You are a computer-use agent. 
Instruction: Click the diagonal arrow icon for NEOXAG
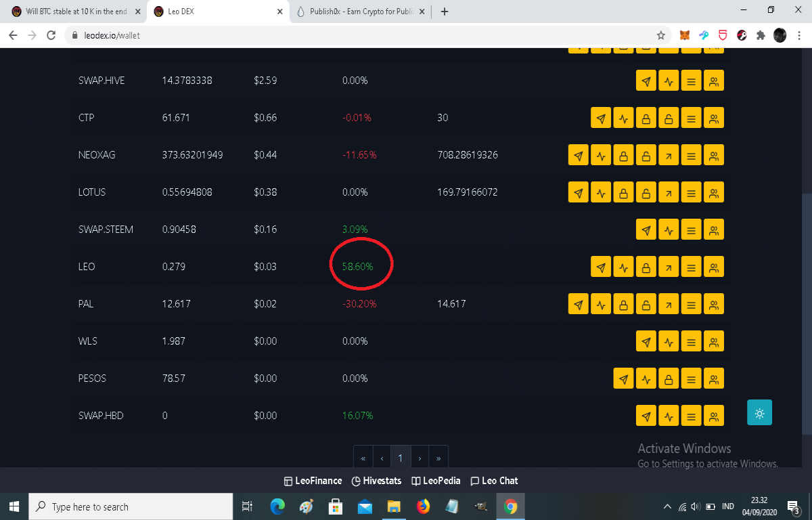[x=669, y=155]
